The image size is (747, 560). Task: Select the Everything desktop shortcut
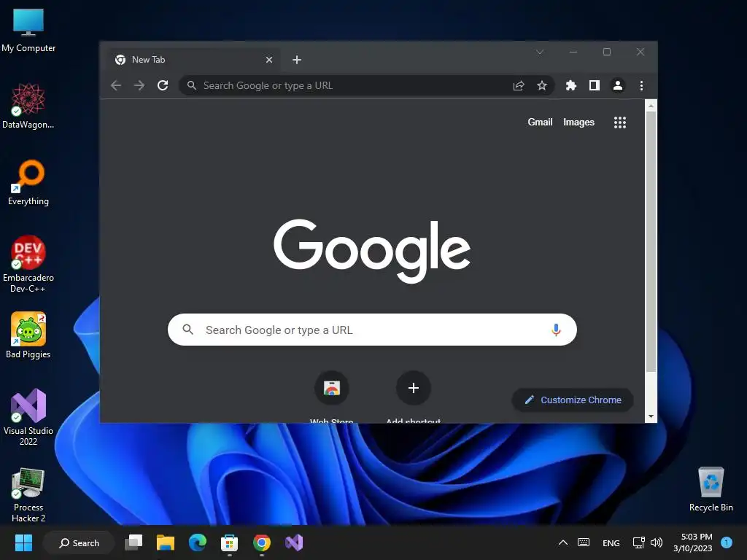pos(28,183)
